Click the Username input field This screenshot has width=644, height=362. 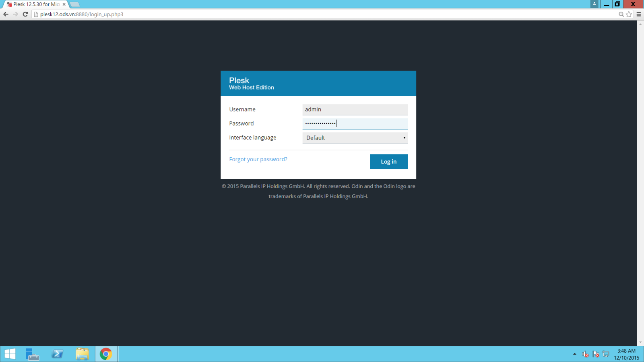tap(355, 109)
